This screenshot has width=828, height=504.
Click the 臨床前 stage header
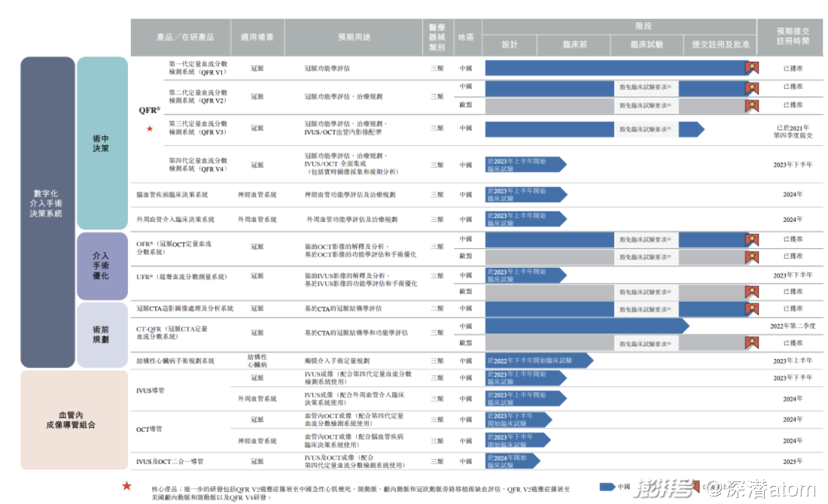coord(574,45)
